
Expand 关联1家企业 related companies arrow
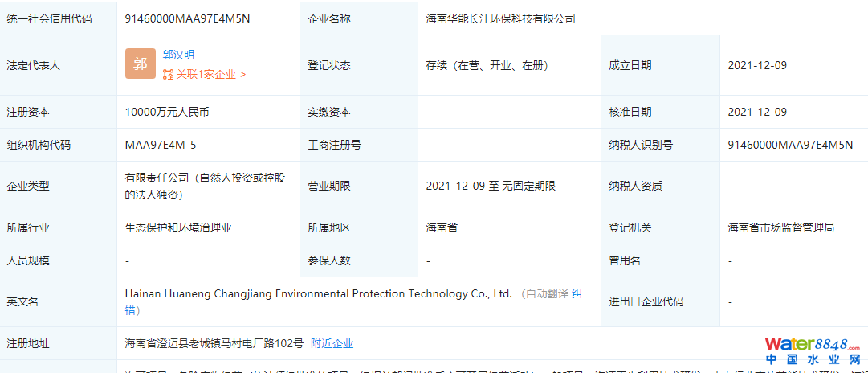tap(242, 75)
